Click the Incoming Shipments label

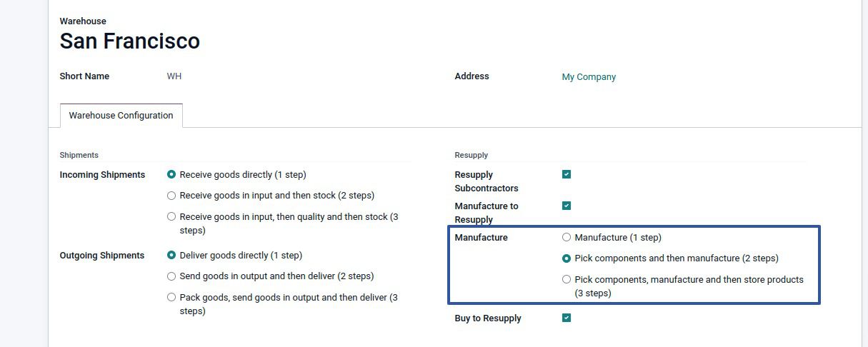tap(102, 175)
